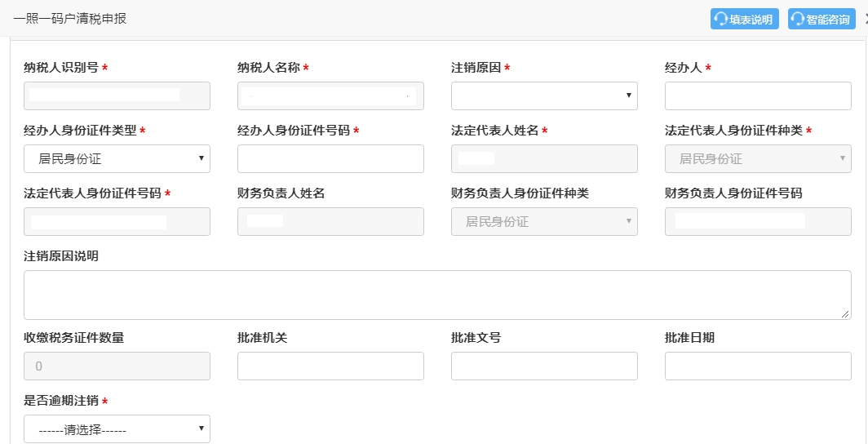Click the 纳税人识别号 field
Image resolution: width=868 pixels, height=444 pixels.
117,96
